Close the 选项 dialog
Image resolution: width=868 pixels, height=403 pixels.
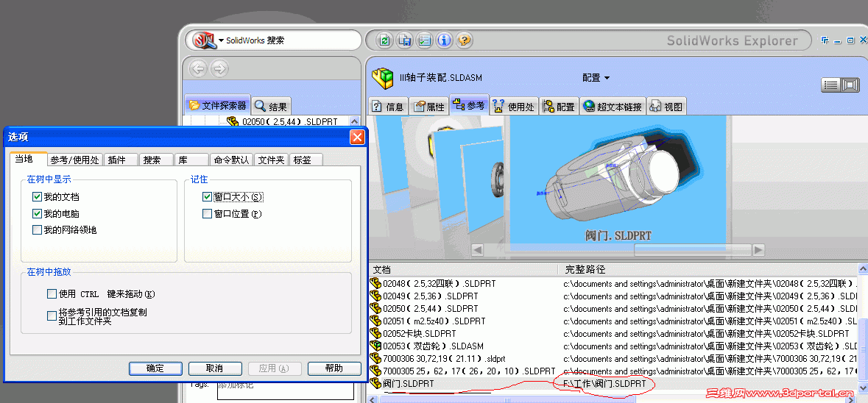click(x=357, y=137)
